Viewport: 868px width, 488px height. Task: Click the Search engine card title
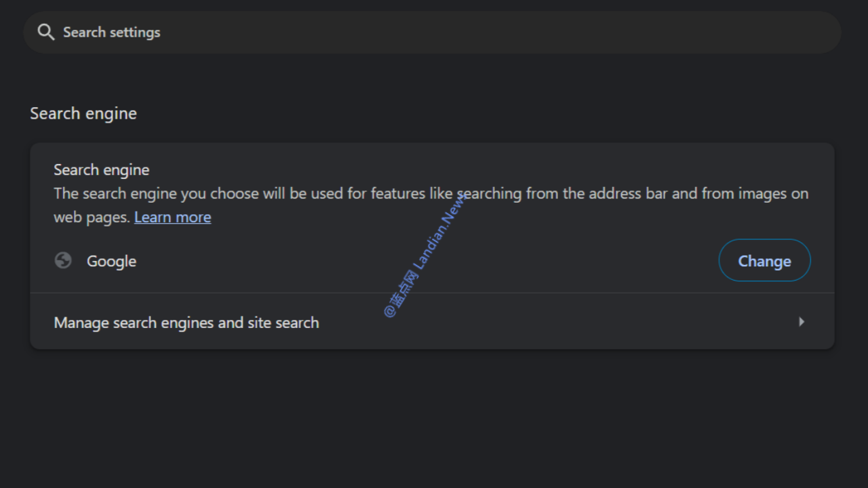tap(102, 169)
